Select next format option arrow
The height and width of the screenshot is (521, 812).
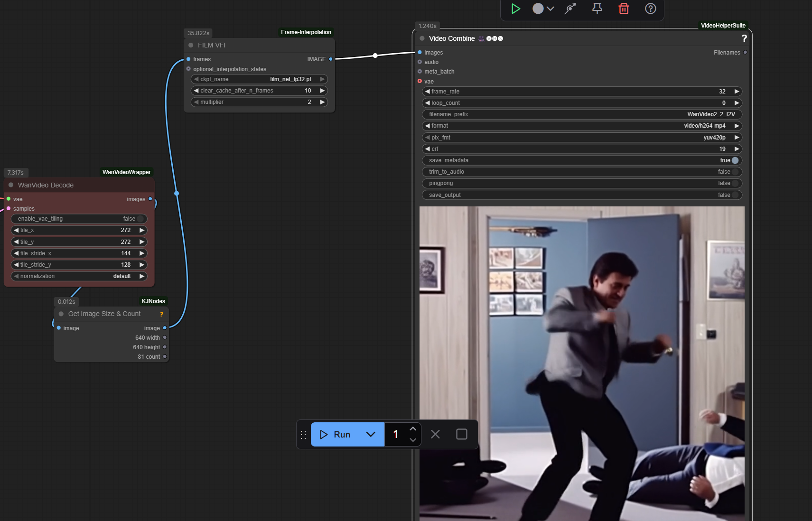[x=737, y=126]
